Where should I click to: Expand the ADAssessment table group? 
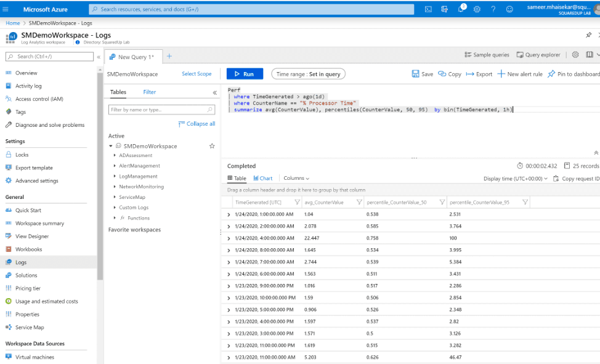tap(115, 155)
